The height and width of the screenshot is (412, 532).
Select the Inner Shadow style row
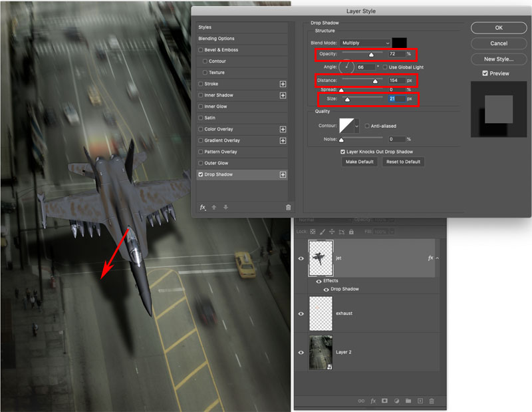click(242, 95)
